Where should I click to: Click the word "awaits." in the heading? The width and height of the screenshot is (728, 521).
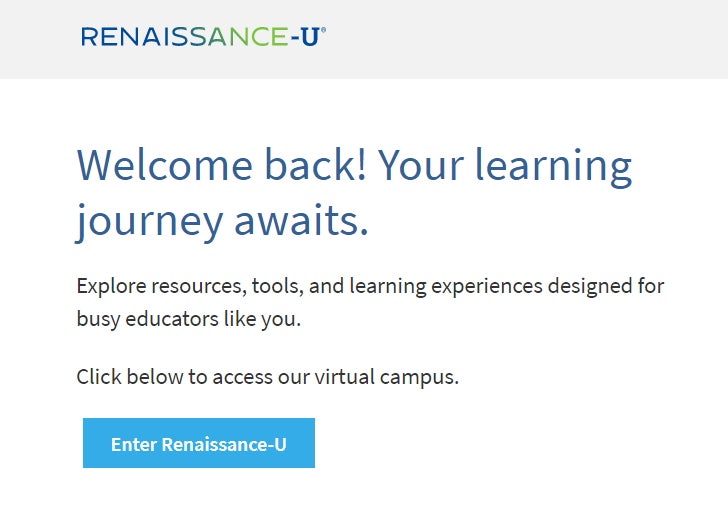point(302,220)
